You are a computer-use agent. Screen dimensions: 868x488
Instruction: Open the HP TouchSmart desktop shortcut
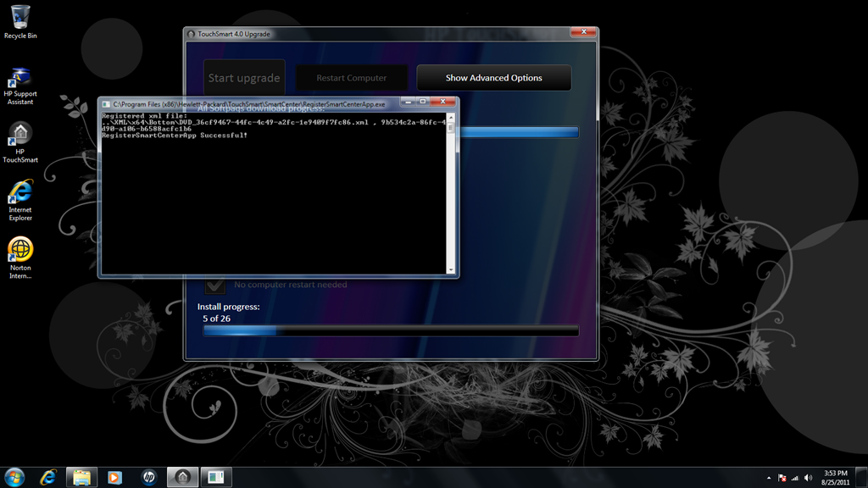pos(20,142)
